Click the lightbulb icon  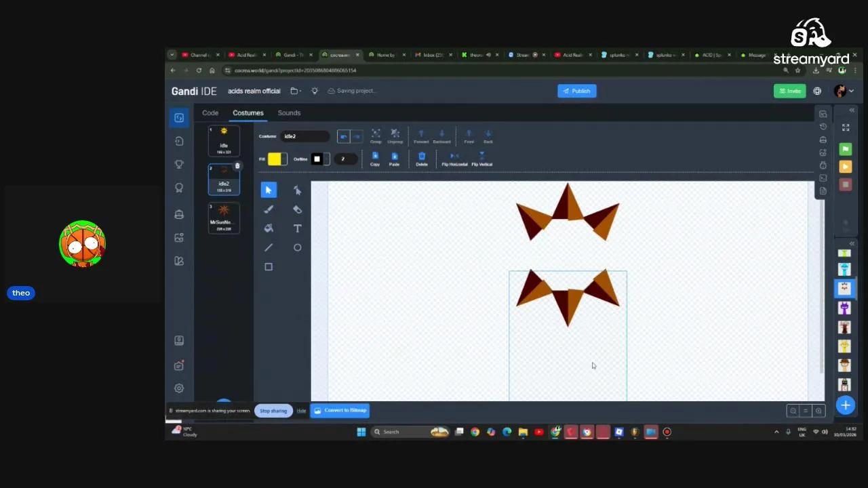315,91
